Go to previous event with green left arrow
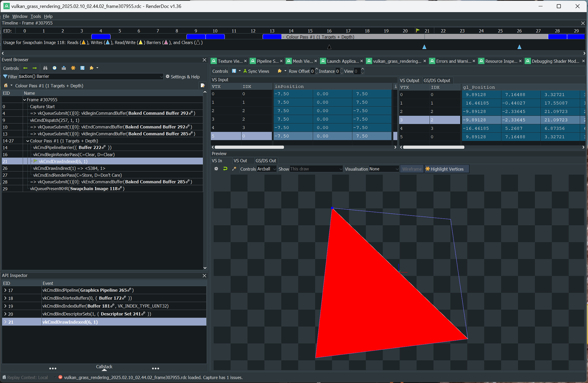Screen dimensions: 588x383 25,68
